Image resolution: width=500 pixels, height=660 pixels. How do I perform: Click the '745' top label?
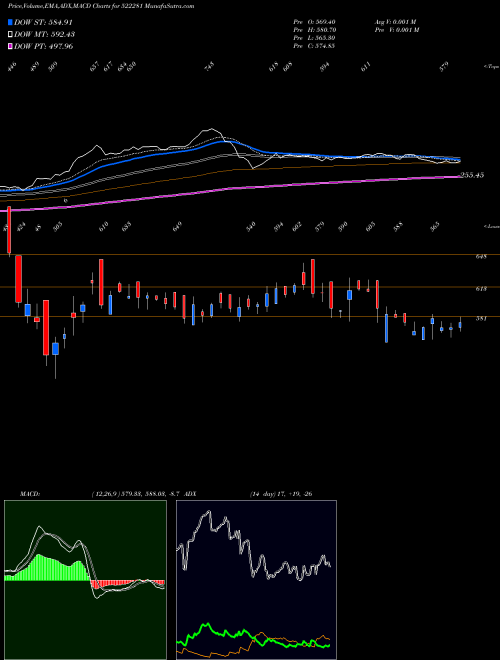[x=210, y=67]
